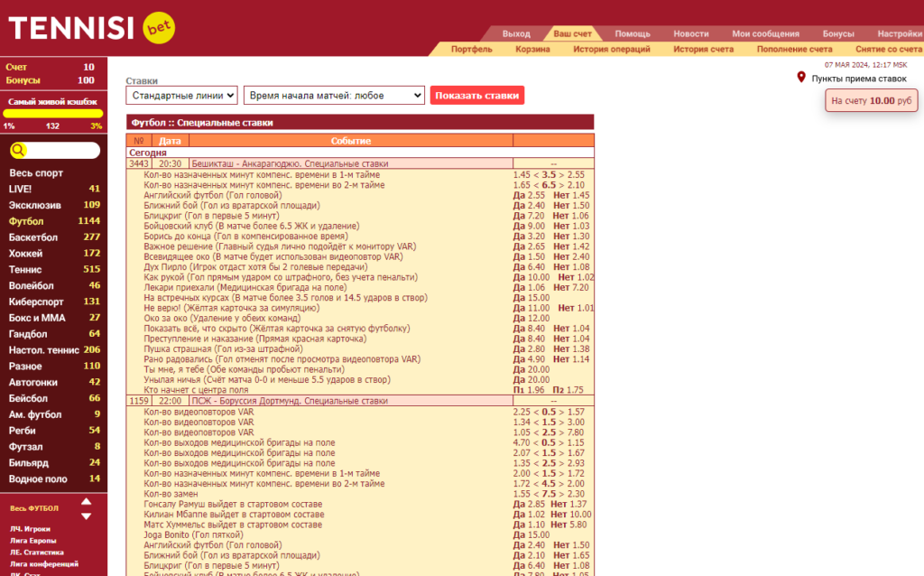Click Нет 5.80 odds for Матс Хуммельс
The width and height of the screenshot is (924, 576).
[x=568, y=525]
